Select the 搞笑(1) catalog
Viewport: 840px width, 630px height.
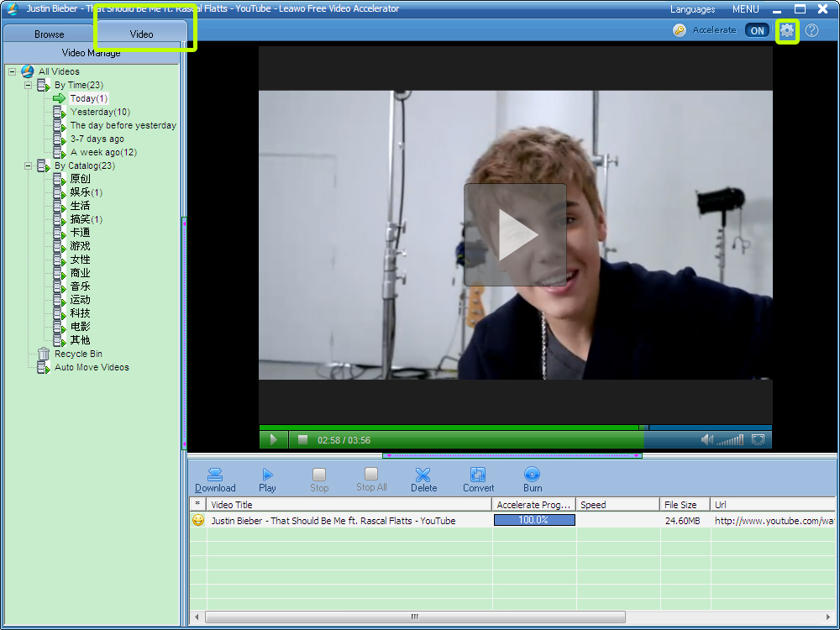point(87,219)
